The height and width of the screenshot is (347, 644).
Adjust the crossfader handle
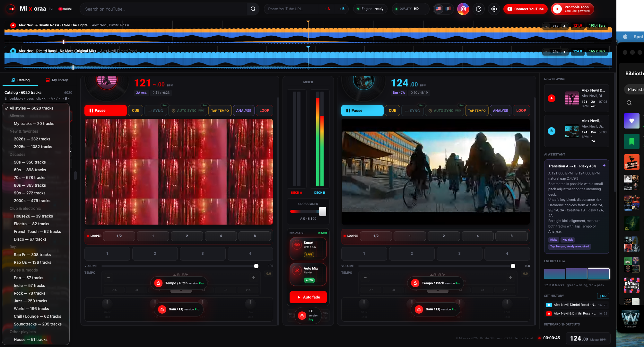point(323,211)
